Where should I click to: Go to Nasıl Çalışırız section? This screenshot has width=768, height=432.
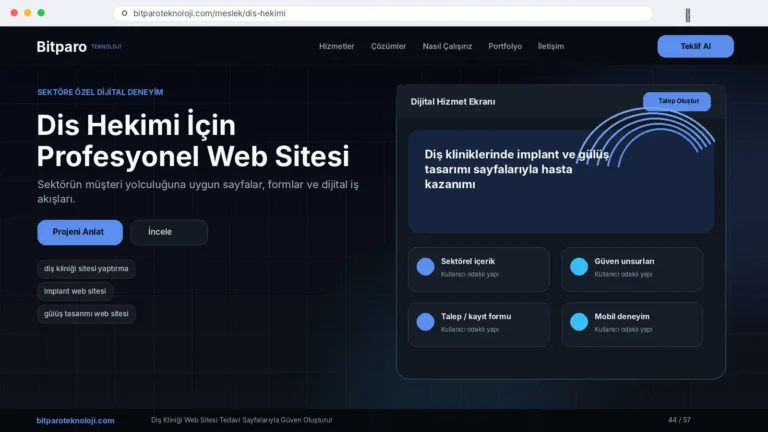click(x=447, y=46)
